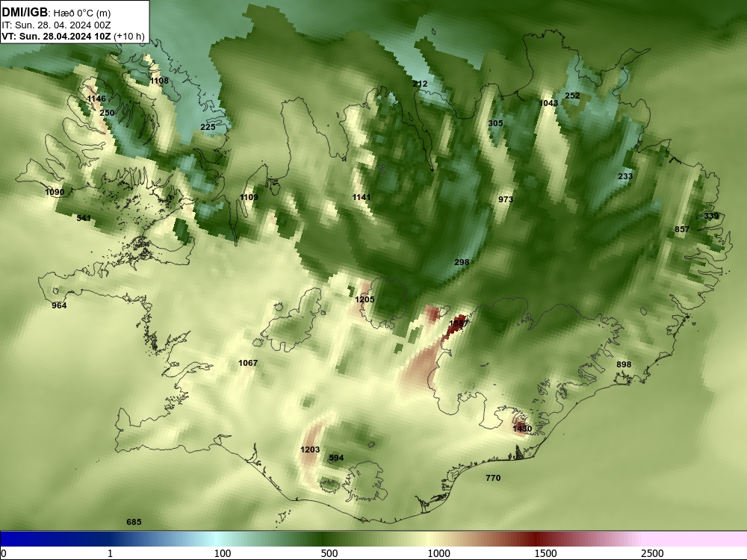Viewport: 747px width, 560px height.
Task: Click the dark red peak value 1587
Action: pyautogui.click(x=459, y=323)
